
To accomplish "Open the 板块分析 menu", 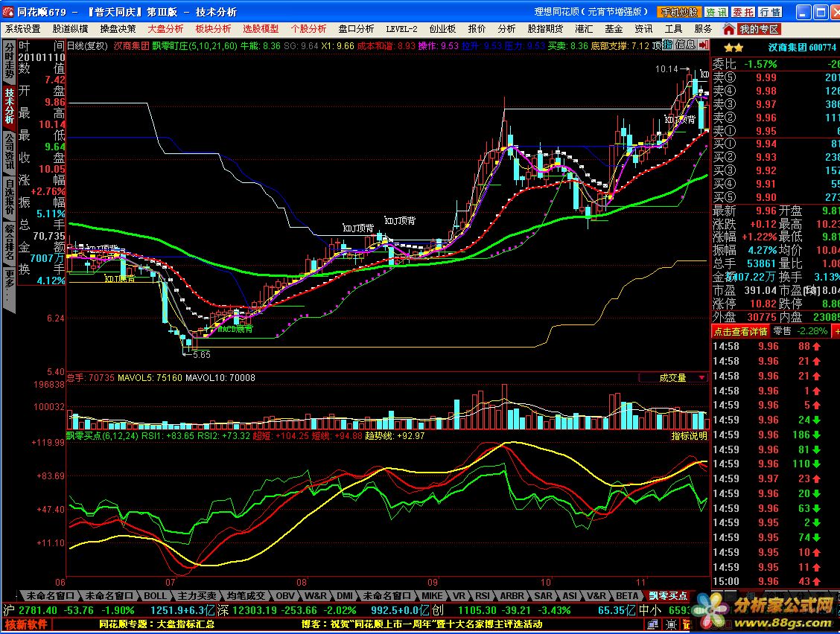I will (213, 29).
